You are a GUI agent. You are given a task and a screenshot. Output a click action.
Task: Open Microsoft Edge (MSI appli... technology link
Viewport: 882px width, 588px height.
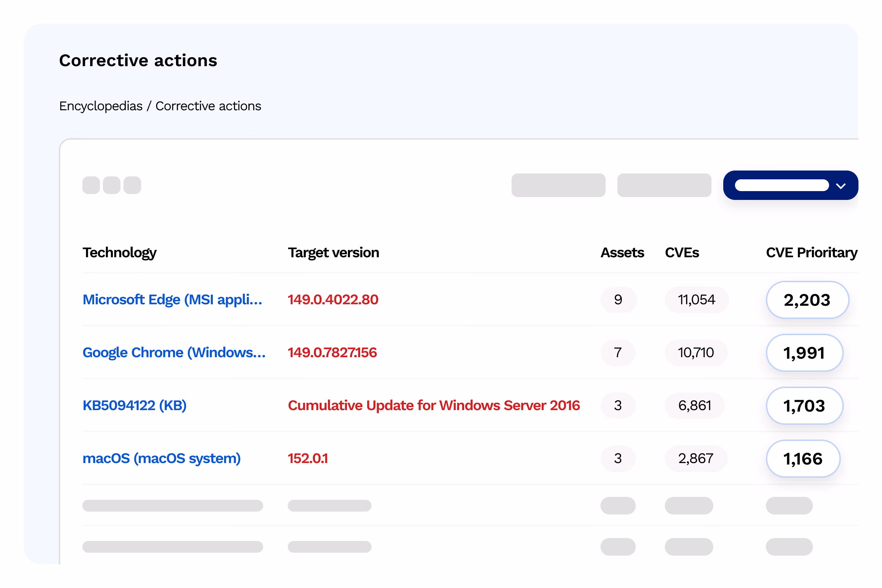(172, 300)
